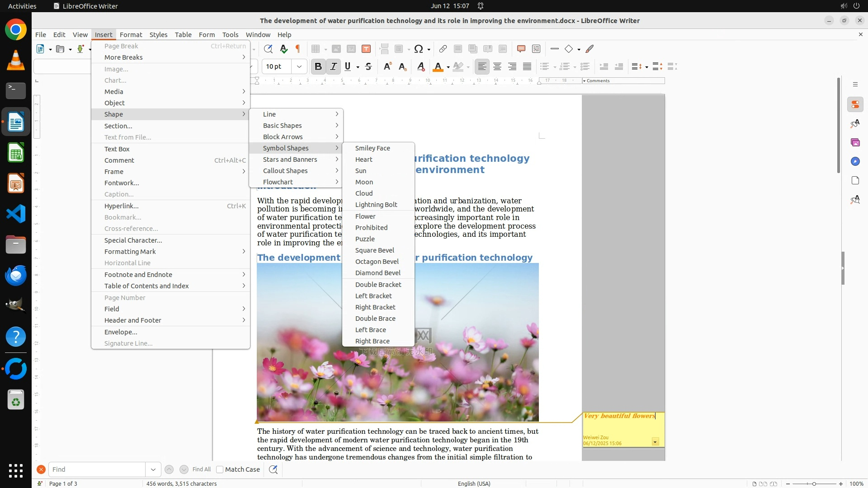This screenshot has height=488, width=868.
Task: Open the sidebar Gallery panel icon
Action: click(x=855, y=143)
